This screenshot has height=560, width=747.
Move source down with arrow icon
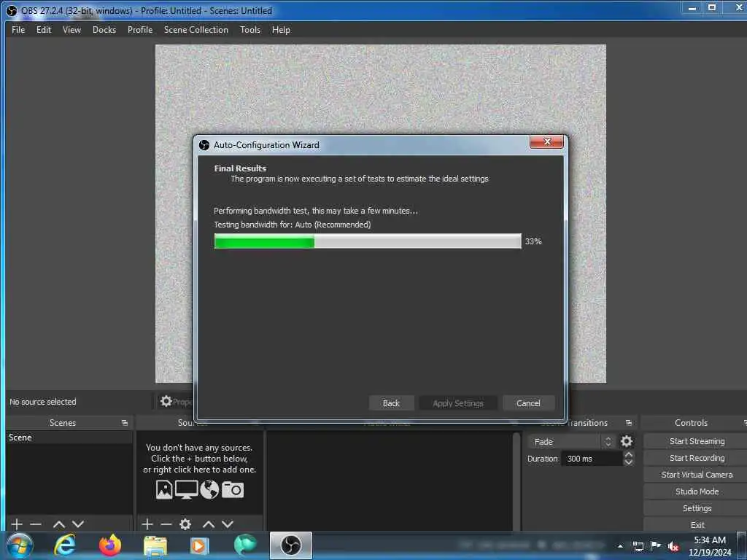pos(228,524)
